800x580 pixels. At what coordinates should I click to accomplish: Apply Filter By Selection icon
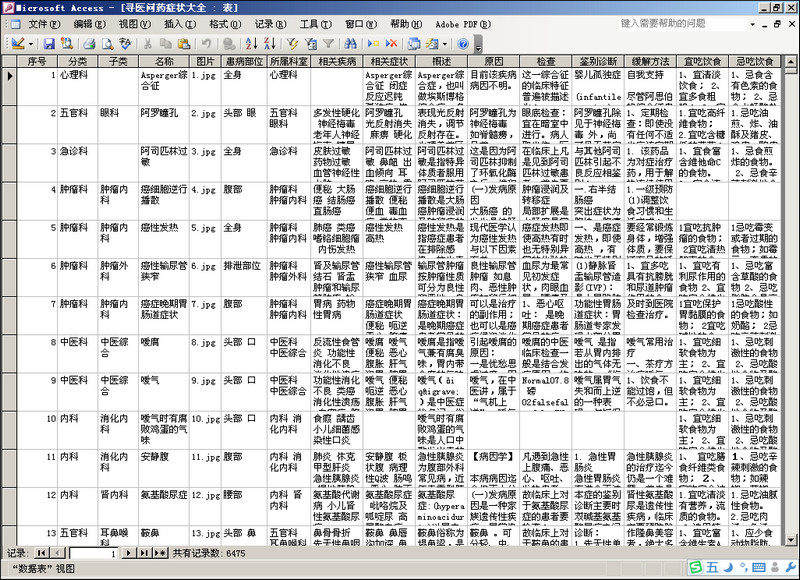292,44
